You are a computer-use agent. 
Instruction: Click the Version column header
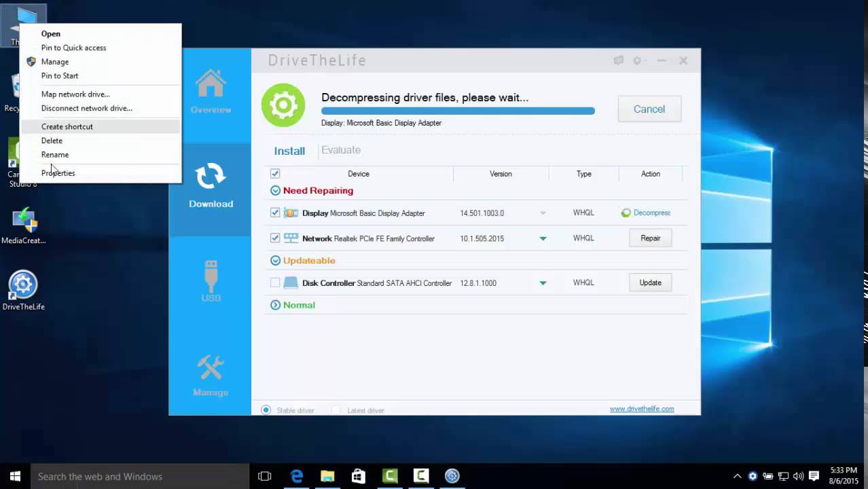[501, 174]
